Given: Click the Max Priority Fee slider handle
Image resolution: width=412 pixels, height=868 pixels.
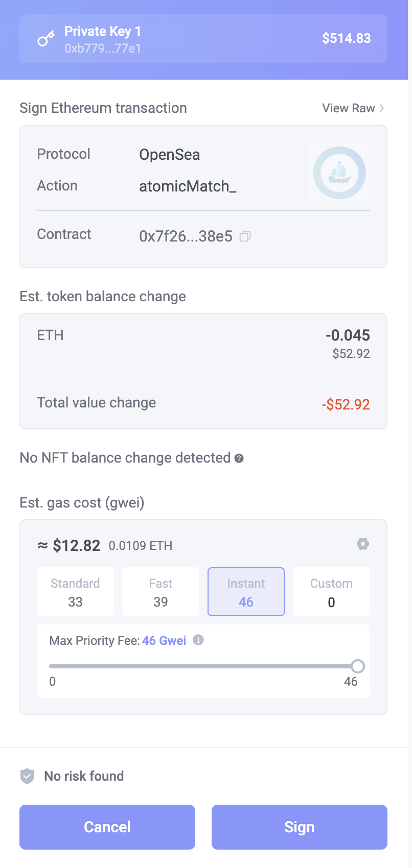Looking at the screenshot, I should pyautogui.click(x=358, y=666).
